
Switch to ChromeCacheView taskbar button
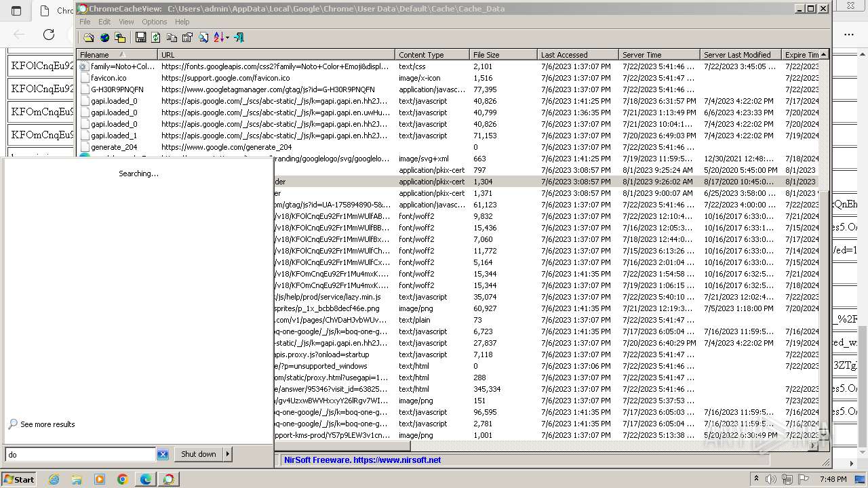169,479
